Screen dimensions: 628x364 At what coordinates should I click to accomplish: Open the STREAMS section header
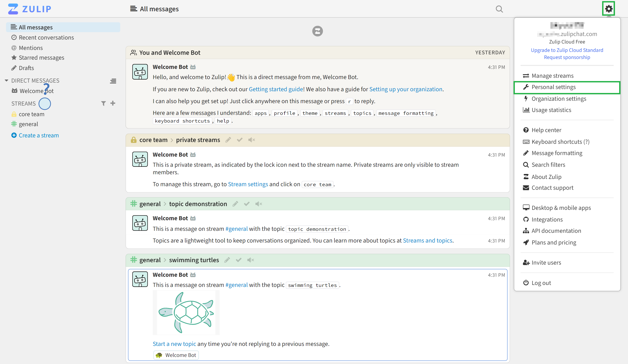23,104
